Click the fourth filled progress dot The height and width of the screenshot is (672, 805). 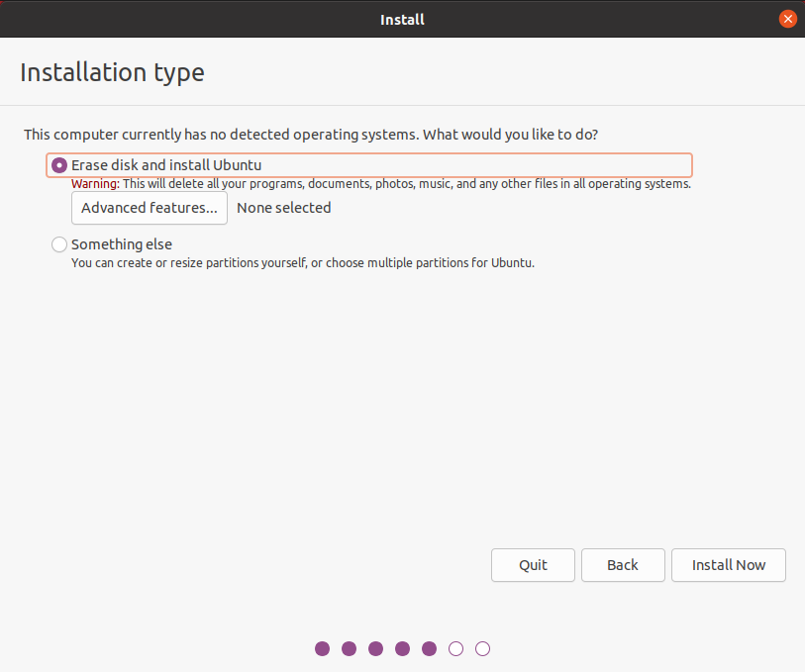pyautogui.click(x=402, y=649)
